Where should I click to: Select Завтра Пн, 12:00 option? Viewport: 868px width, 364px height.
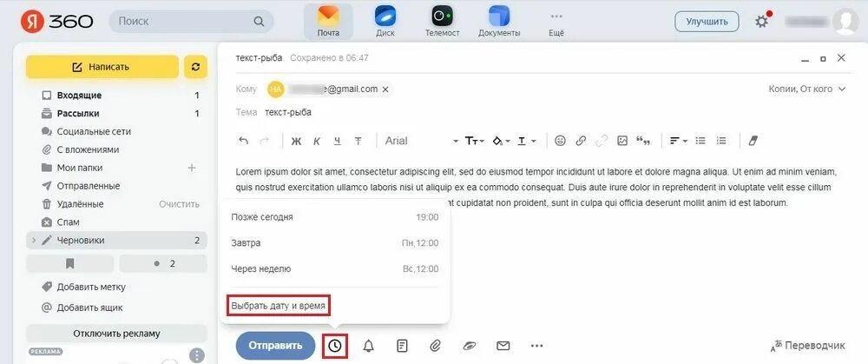[335, 242]
